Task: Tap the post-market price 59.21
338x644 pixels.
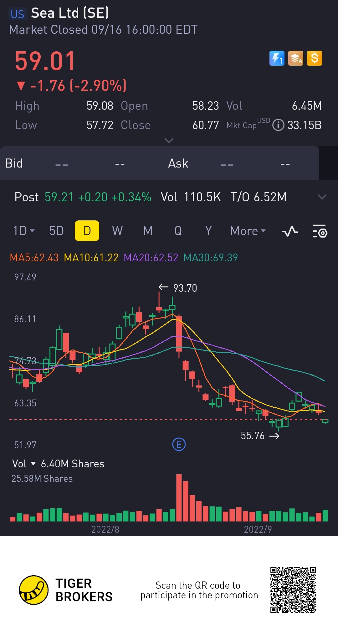Action: 59,197
